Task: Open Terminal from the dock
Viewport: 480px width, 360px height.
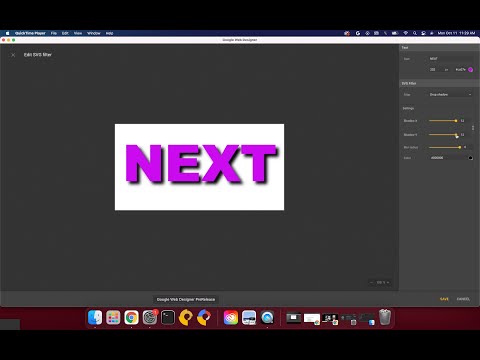Action: tap(168, 317)
